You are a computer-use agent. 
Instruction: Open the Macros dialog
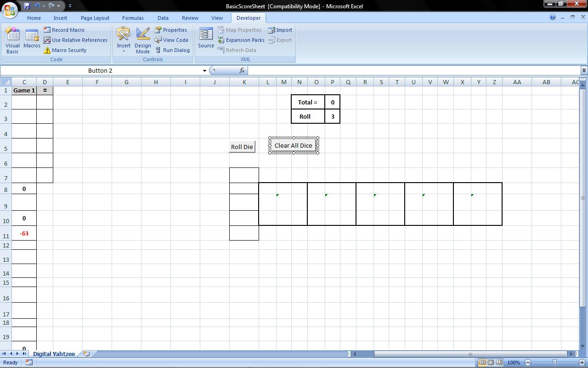pos(32,38)
